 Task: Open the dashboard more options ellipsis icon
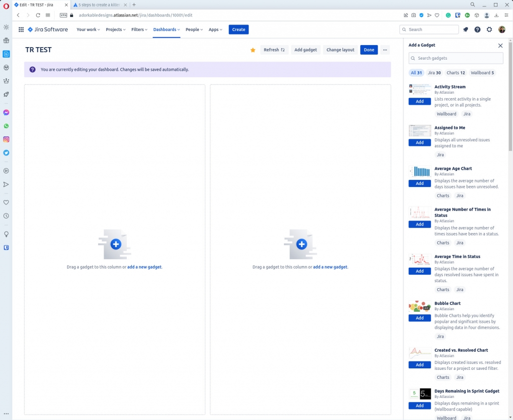pos(384,50)
